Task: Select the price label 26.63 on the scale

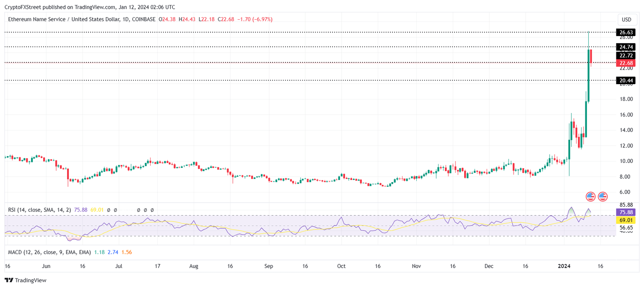Action: point(626,32)
